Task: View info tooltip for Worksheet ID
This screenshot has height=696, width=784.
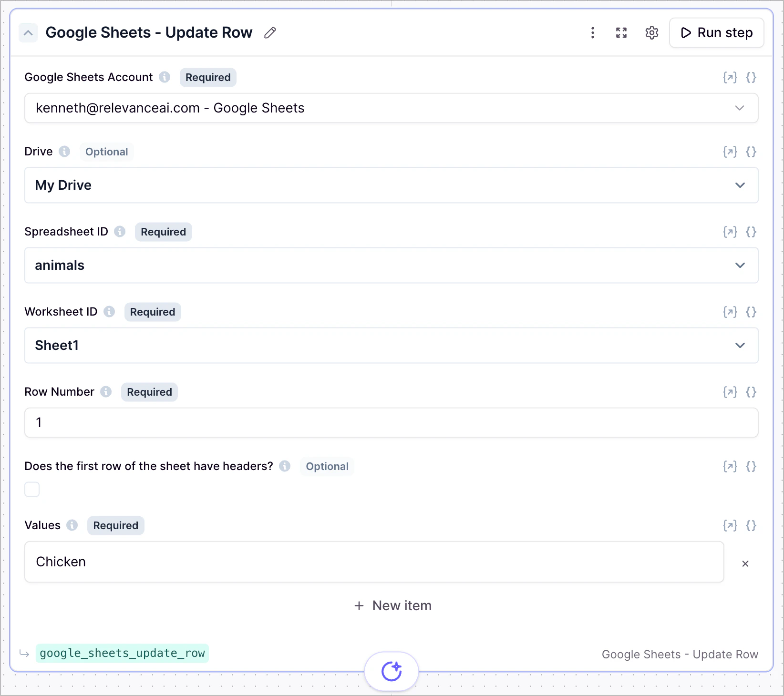Action: click(109, 312)
